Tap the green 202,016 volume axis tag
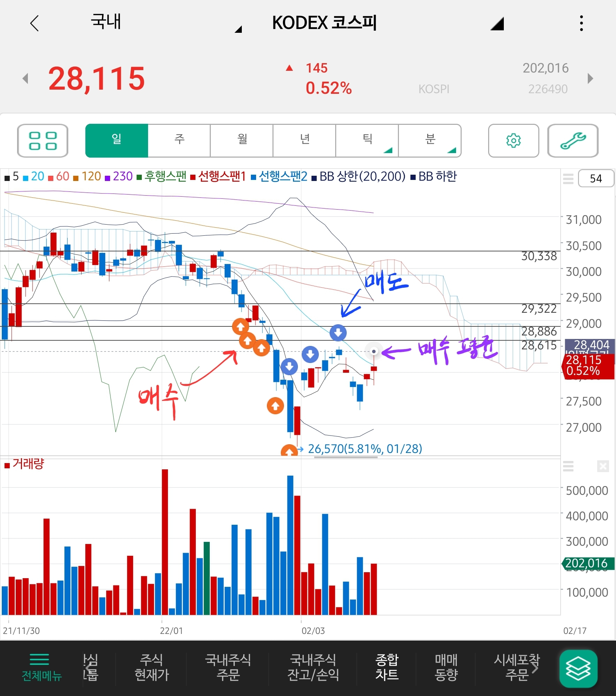 (x=588, y=563)
